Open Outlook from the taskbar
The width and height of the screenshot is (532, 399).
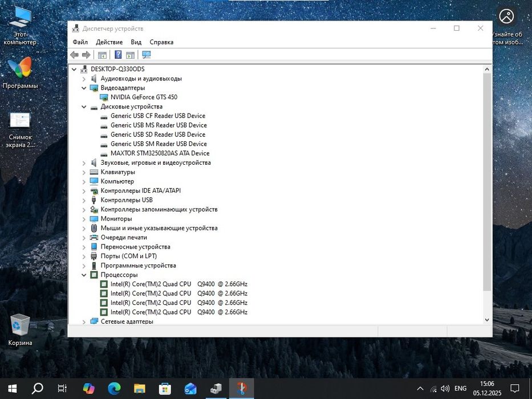190,389
